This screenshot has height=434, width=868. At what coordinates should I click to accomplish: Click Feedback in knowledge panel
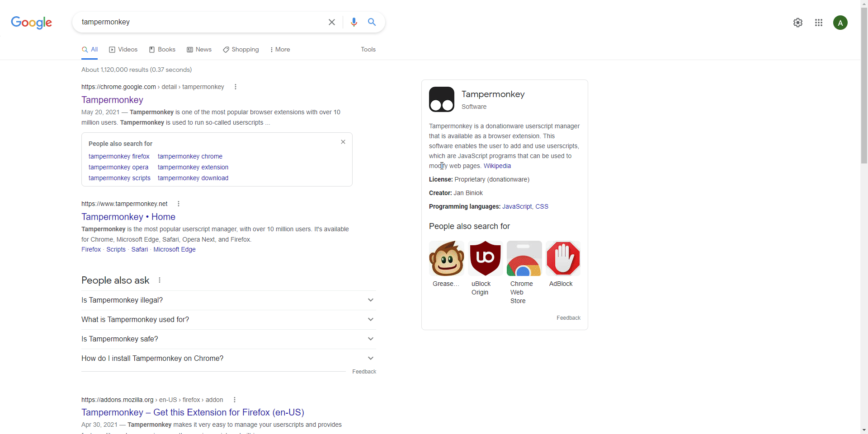pos(568,318)
